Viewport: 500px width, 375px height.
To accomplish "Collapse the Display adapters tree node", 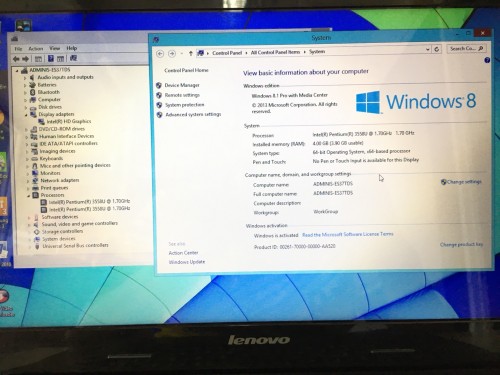I will pos(26,115).
